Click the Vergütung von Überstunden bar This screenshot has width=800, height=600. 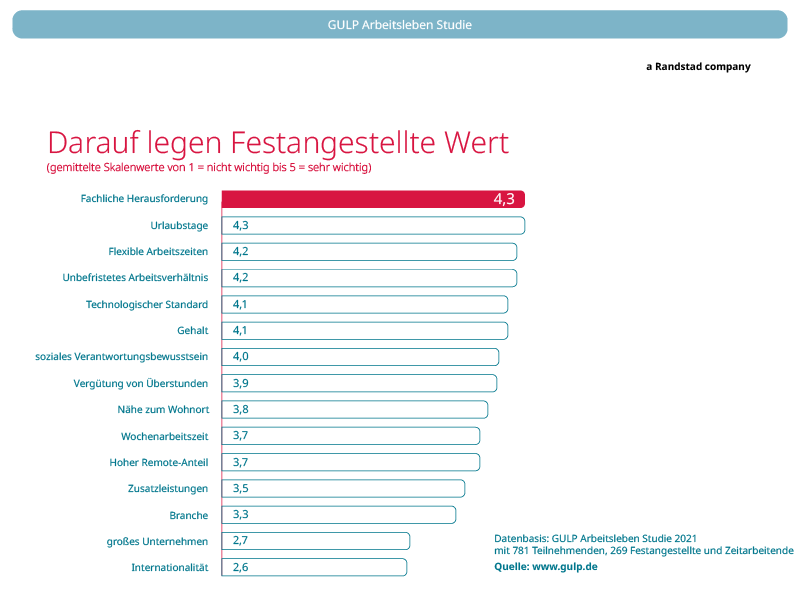358,383
